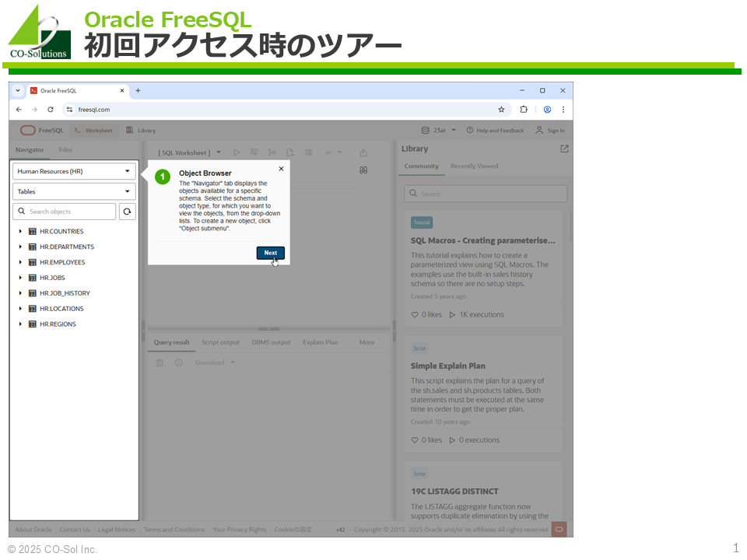Close the Object Browser tour popup
Image resolution: width=747 pixels, height=560 pixels.
[x=281, y=169]
